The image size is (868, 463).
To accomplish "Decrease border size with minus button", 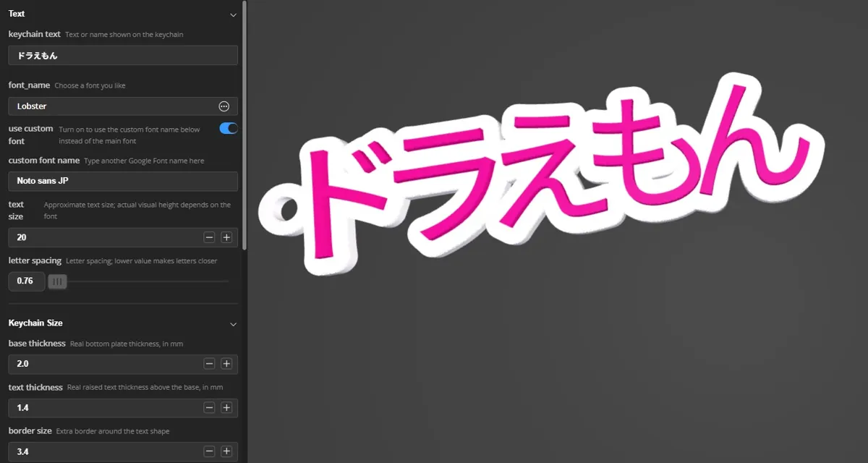I will [x=209, y=451].
